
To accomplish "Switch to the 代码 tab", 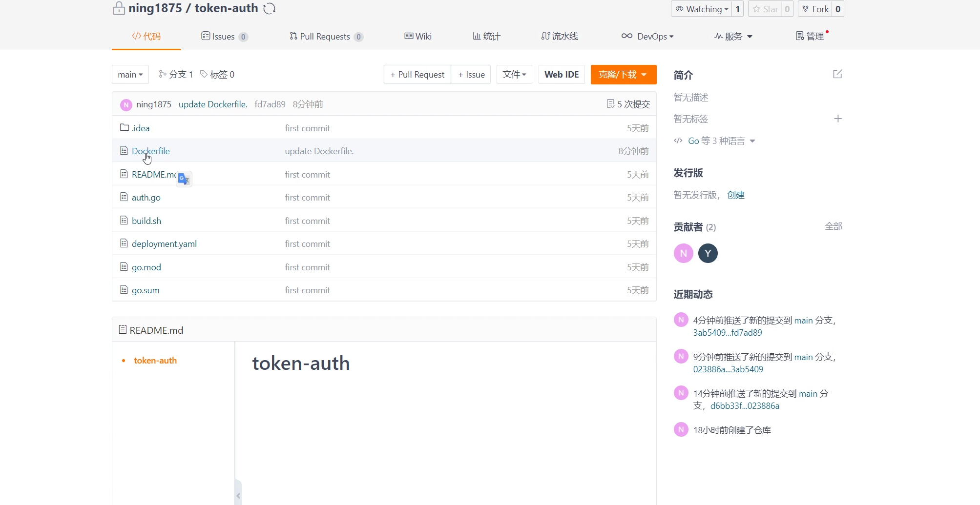I will click(146, 37).
